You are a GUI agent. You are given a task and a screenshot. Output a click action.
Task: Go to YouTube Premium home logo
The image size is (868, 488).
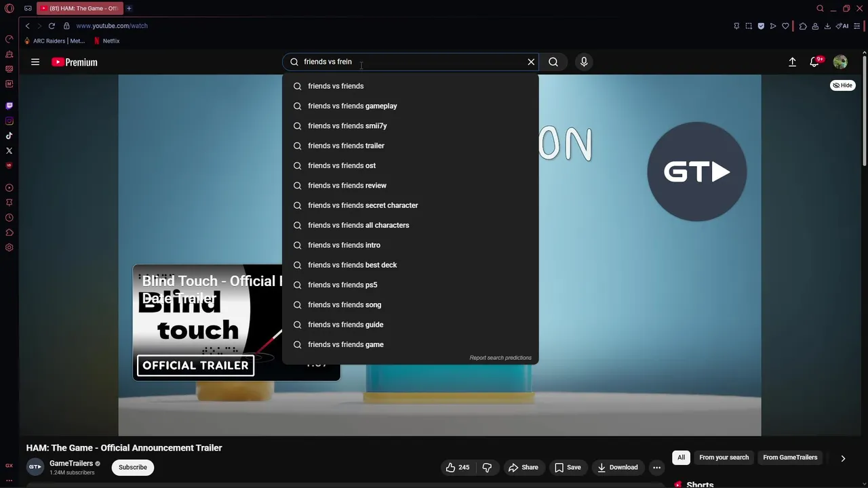pos(75,62)
